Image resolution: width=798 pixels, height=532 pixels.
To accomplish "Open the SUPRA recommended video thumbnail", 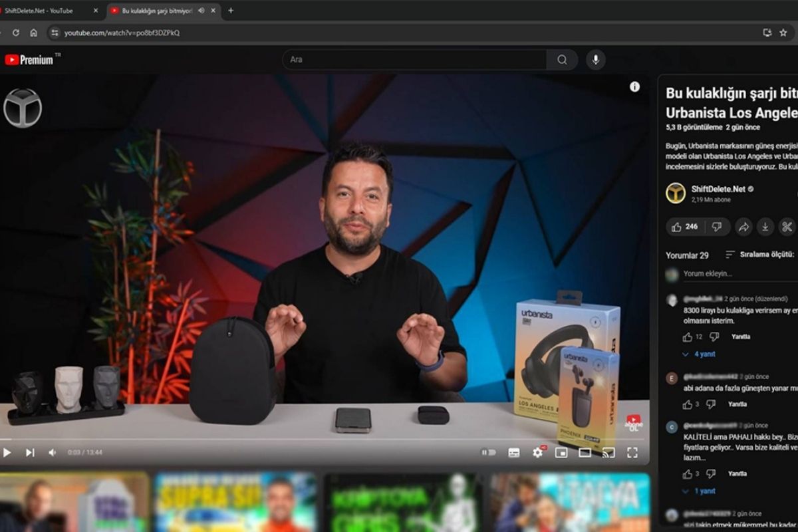I will [236, 503].
